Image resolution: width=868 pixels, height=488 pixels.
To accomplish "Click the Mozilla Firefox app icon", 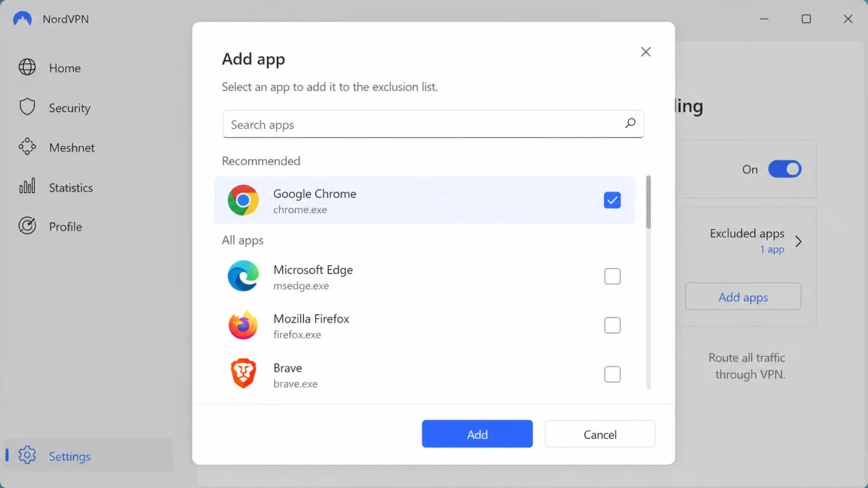I will pyautogui.click(x=243, y=325).
